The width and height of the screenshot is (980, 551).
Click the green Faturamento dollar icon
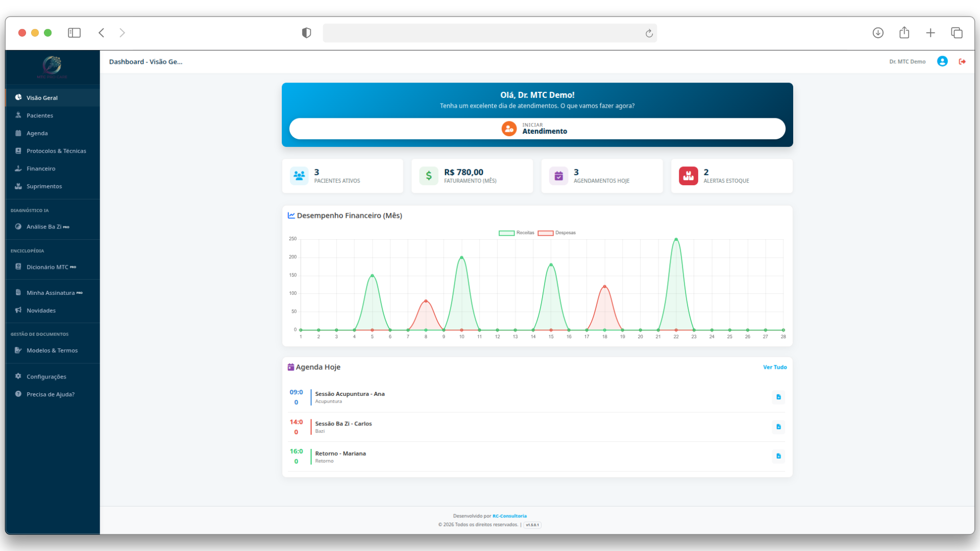(x=429, y=176)
